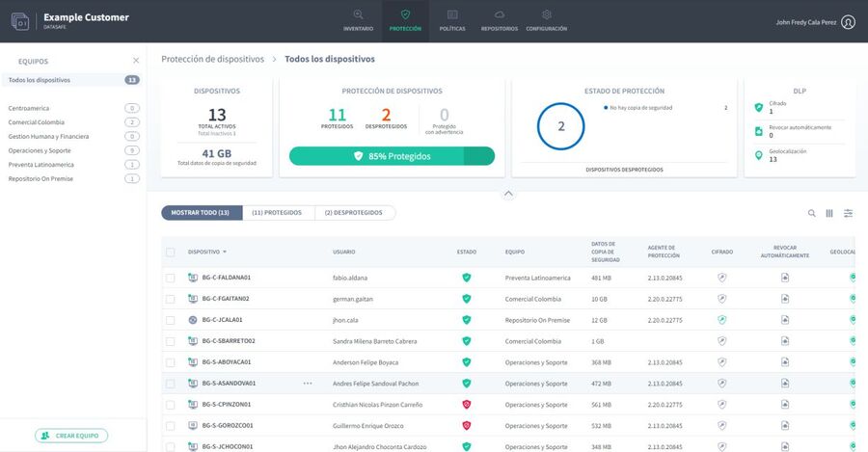This screenshot has height=452, width=868.
Task: Click the 85% Protegidos progress bar
Action: point(392,156)
